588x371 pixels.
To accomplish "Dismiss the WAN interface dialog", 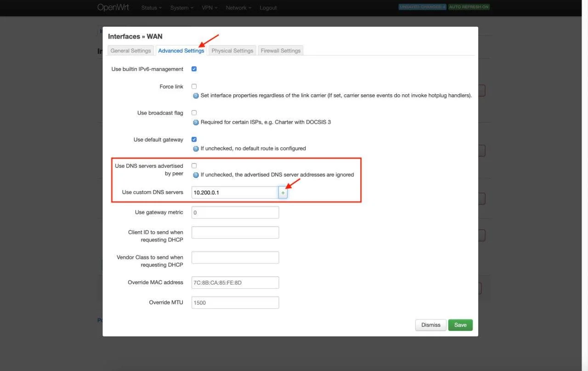I will click(430, 325).
